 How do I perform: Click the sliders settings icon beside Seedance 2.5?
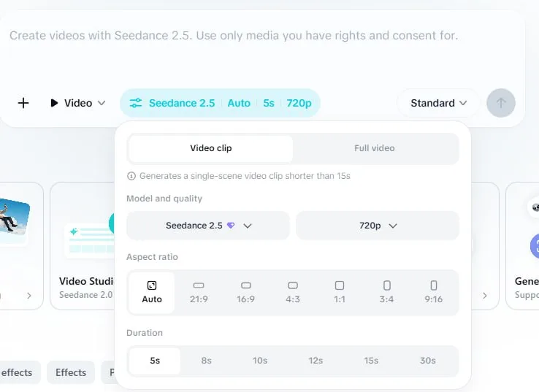[135, 103]
